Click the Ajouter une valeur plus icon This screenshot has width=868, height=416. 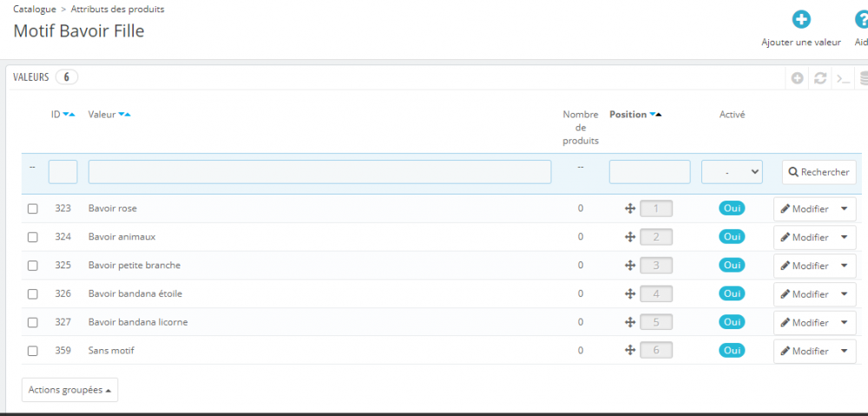801,19
